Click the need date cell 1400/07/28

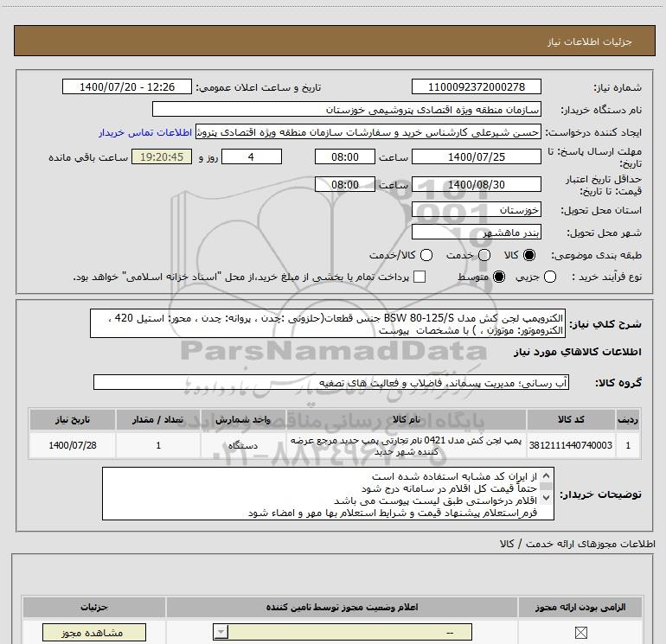pyautogui.click(x=72, y=445)
